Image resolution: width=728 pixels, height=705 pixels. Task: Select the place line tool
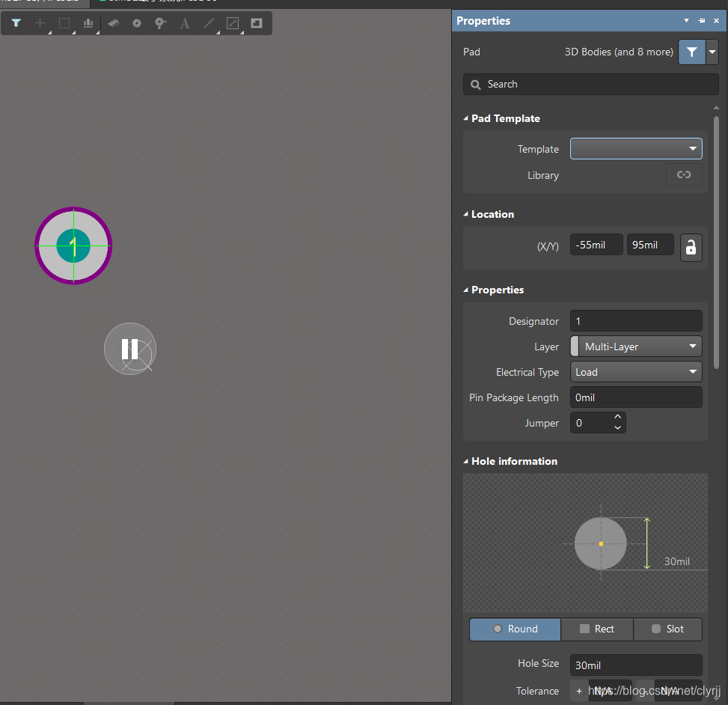[209, 23]
